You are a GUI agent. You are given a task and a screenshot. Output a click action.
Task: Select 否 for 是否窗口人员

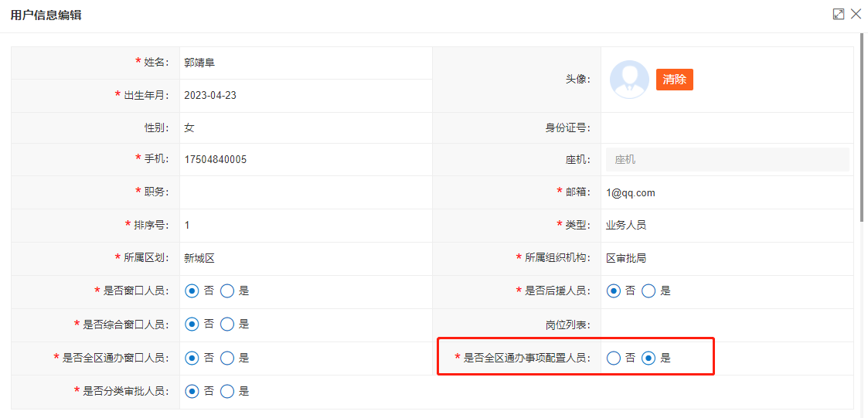coord(192,291)
